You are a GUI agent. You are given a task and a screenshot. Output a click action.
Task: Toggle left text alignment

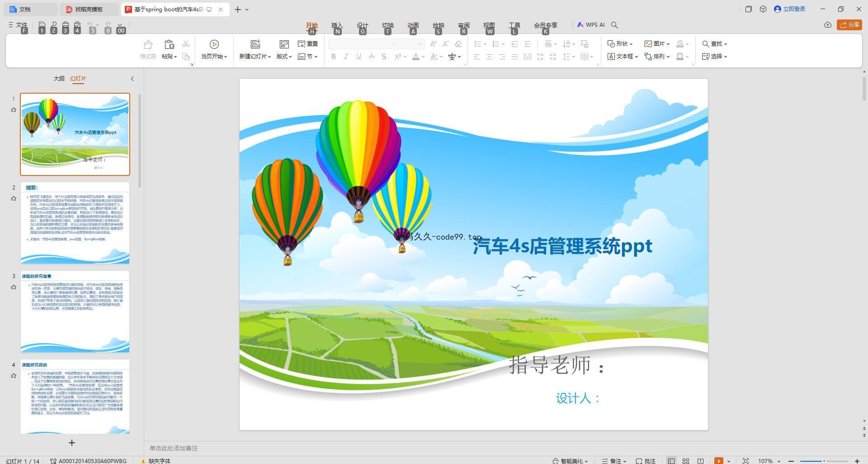(476, 57)
